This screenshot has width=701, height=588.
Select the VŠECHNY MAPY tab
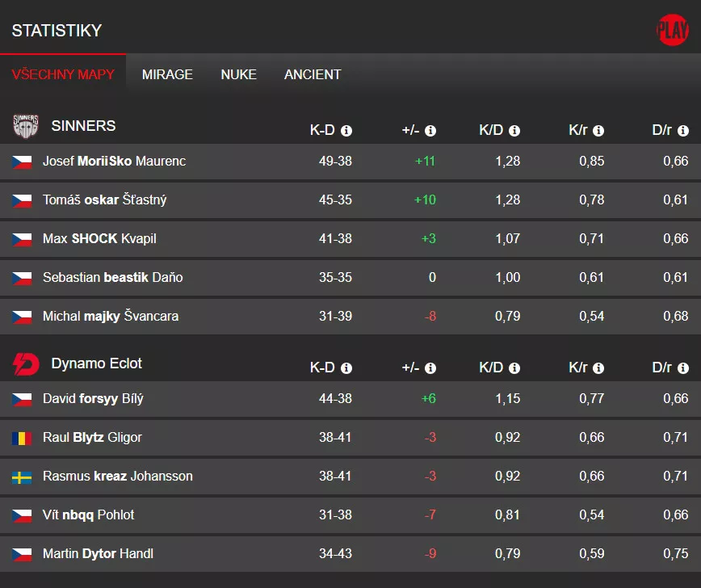tap(63, 74)
